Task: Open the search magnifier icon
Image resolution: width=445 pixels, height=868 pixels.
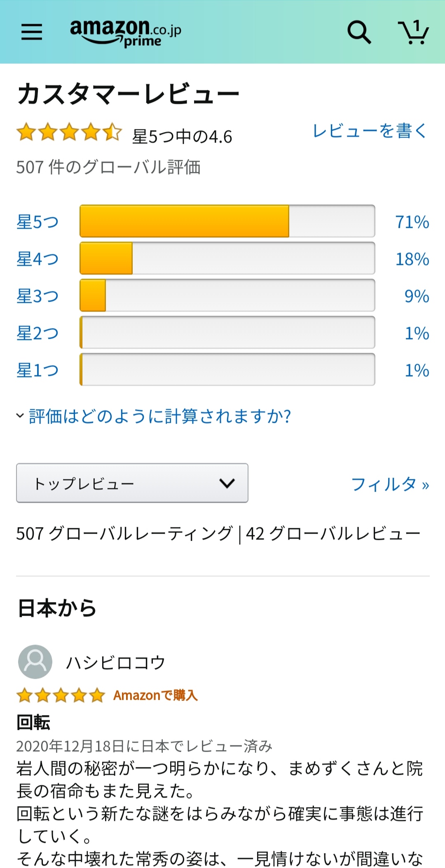Action: point(359,32)
